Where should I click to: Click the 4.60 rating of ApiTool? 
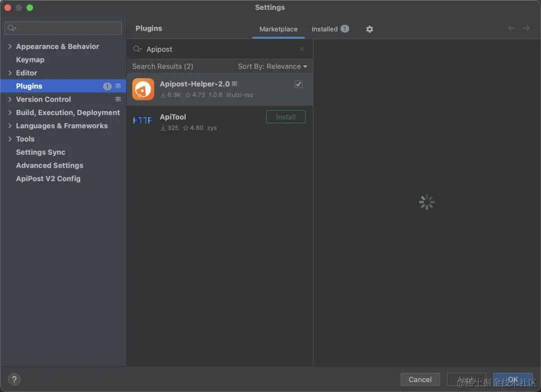pos(193,128)
